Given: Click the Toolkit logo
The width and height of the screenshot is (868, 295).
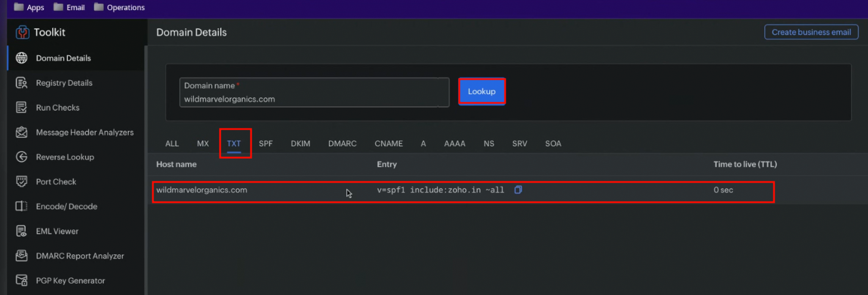Looking at the screenshot, I should (22, 32).
